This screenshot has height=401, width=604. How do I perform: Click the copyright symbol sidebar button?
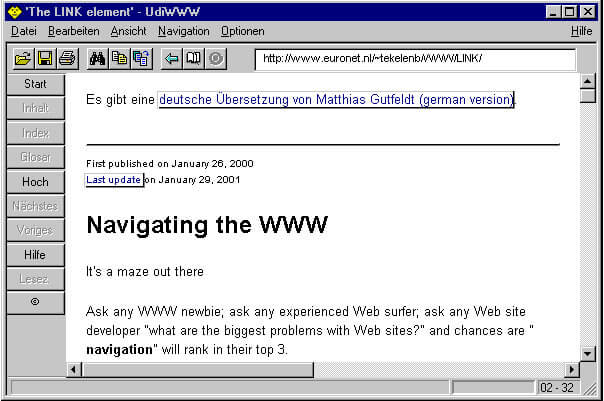click(35, 303)
